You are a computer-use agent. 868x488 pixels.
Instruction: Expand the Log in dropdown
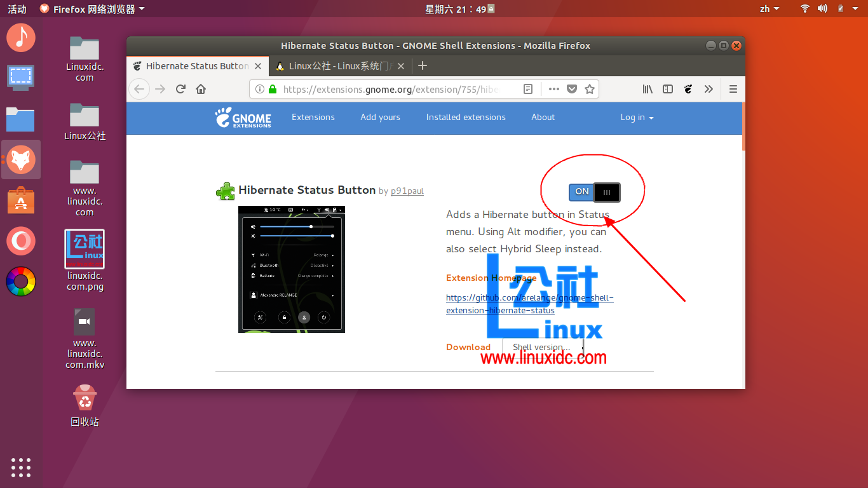click(637, 117)
